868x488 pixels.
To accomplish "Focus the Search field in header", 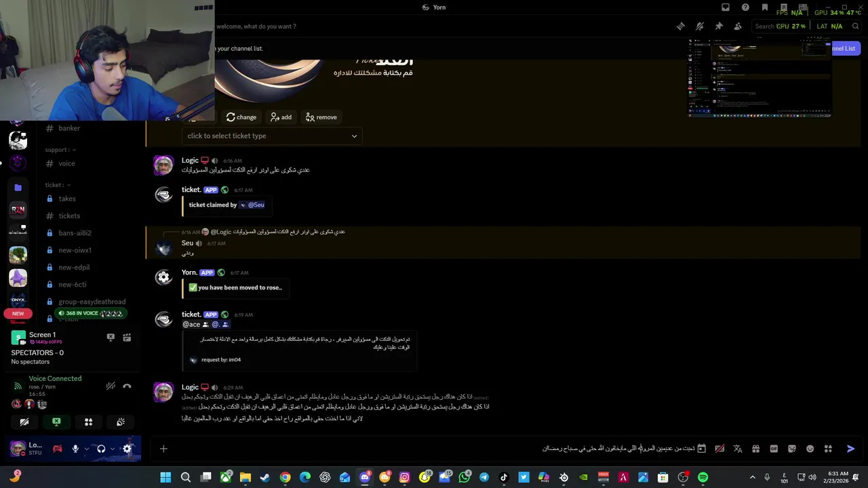I will [x=807, y=26].
